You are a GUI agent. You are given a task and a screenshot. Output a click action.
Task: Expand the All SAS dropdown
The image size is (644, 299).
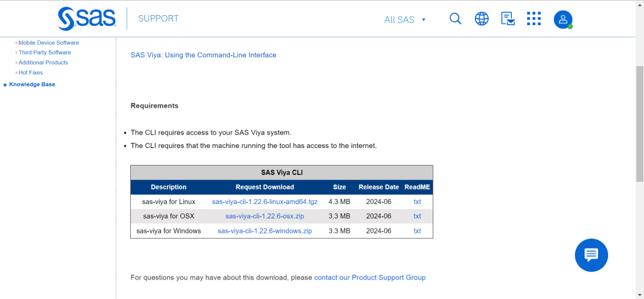pos(405,20)
